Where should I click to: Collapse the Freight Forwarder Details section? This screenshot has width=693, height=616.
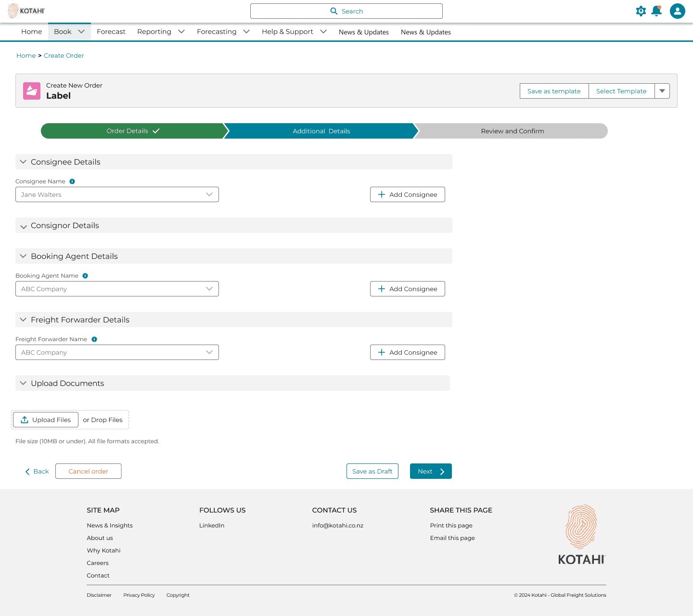234,320
